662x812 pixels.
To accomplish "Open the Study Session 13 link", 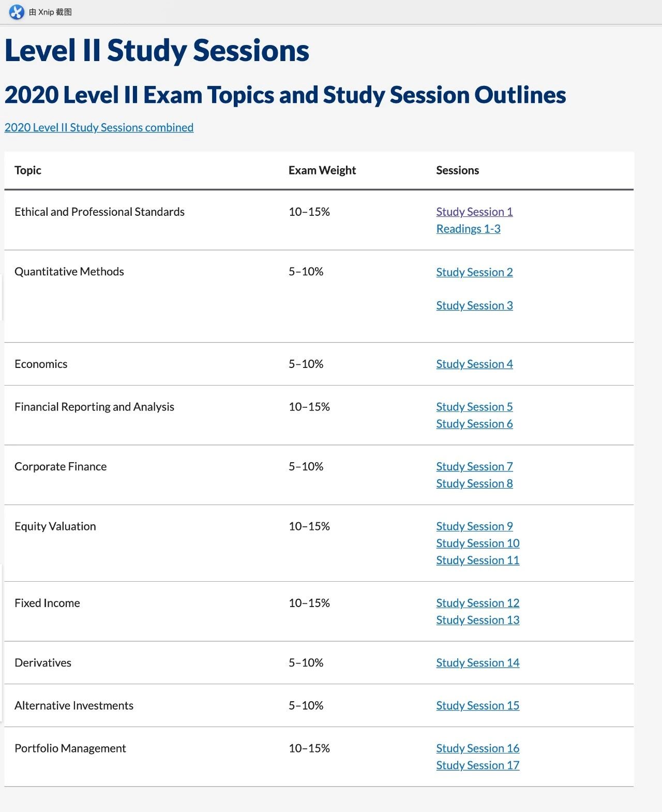I will coord(477,620).
